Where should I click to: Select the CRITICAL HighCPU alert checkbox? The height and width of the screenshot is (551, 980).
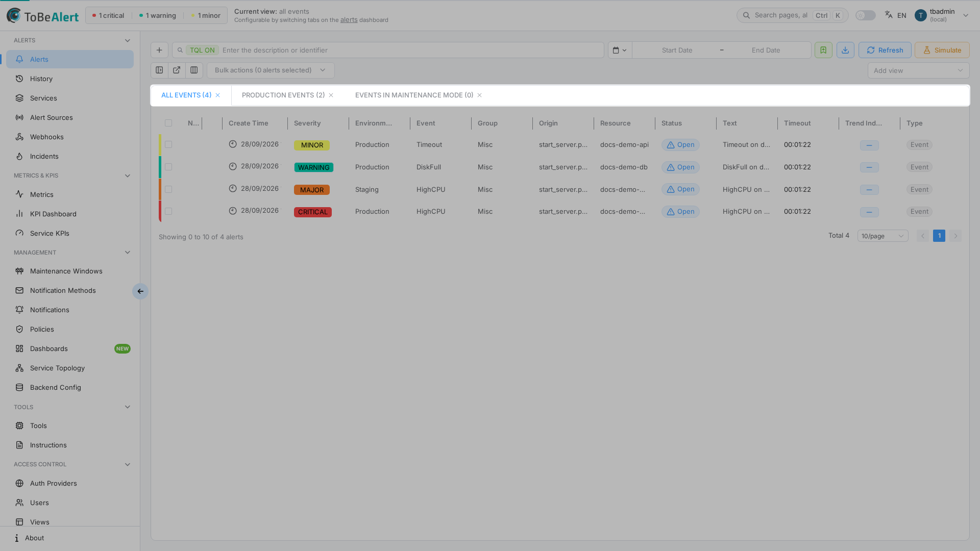[168, 212]
